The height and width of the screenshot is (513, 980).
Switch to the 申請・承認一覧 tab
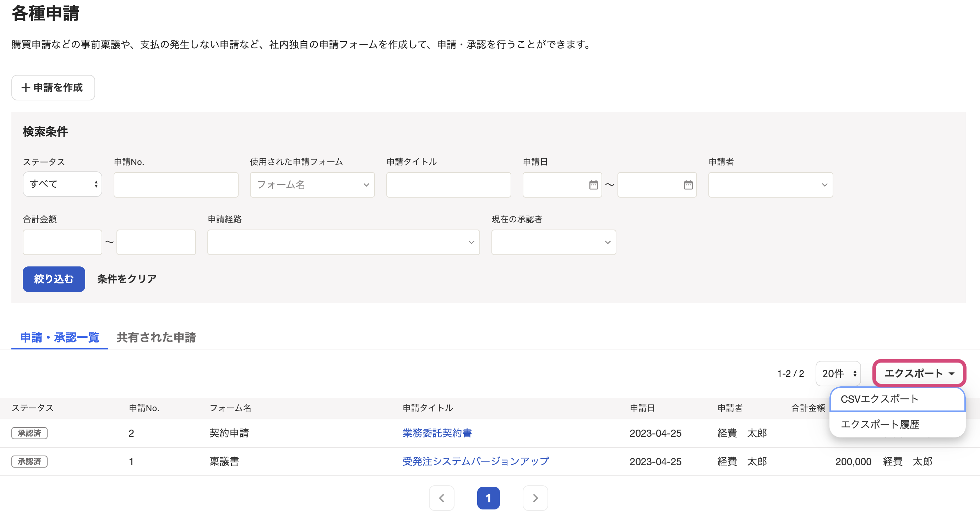(x=60, y=337)
